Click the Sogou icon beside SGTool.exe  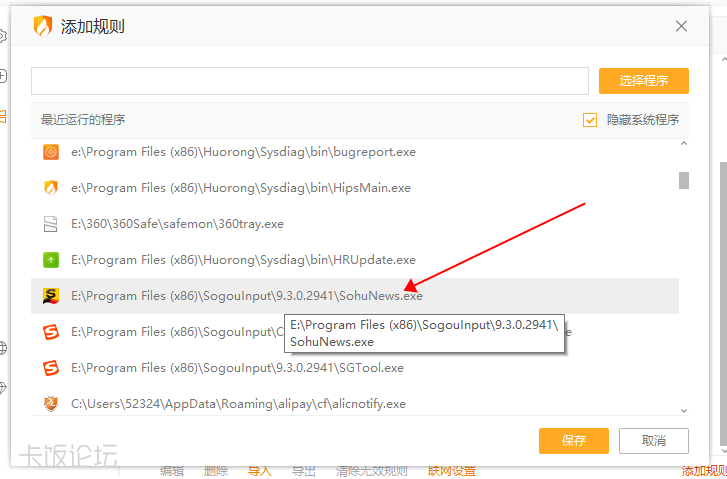click(x=51, y=368)
